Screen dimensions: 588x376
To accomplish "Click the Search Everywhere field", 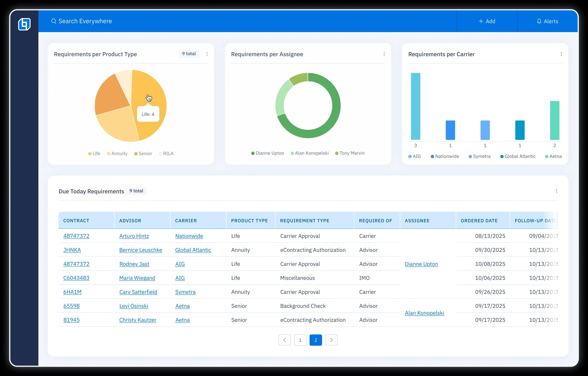I will click(85, 21).
